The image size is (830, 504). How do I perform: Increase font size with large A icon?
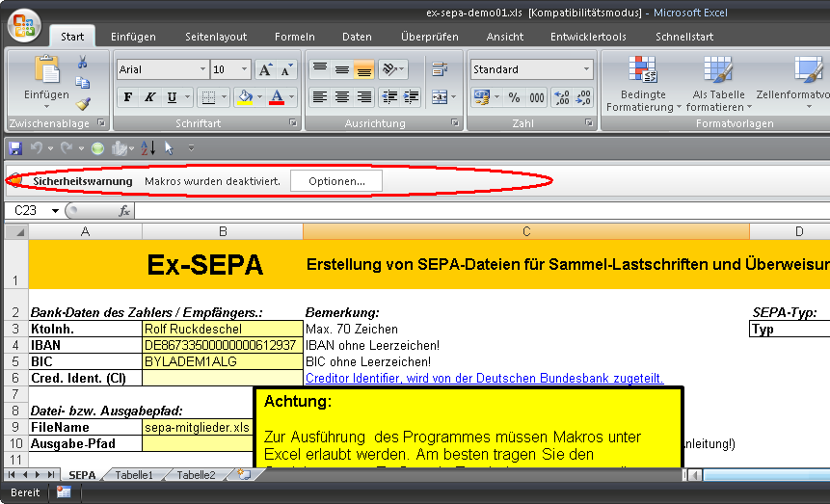pyautogui.click(x=265, y=69)
